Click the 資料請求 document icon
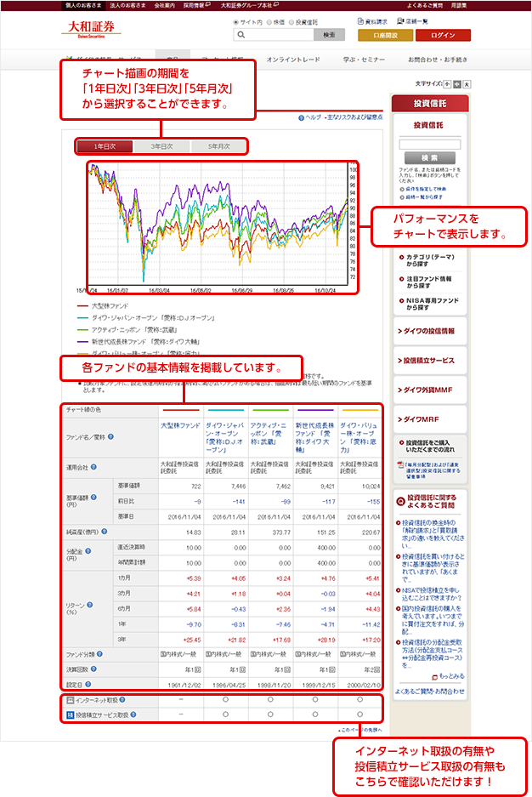 360,21
